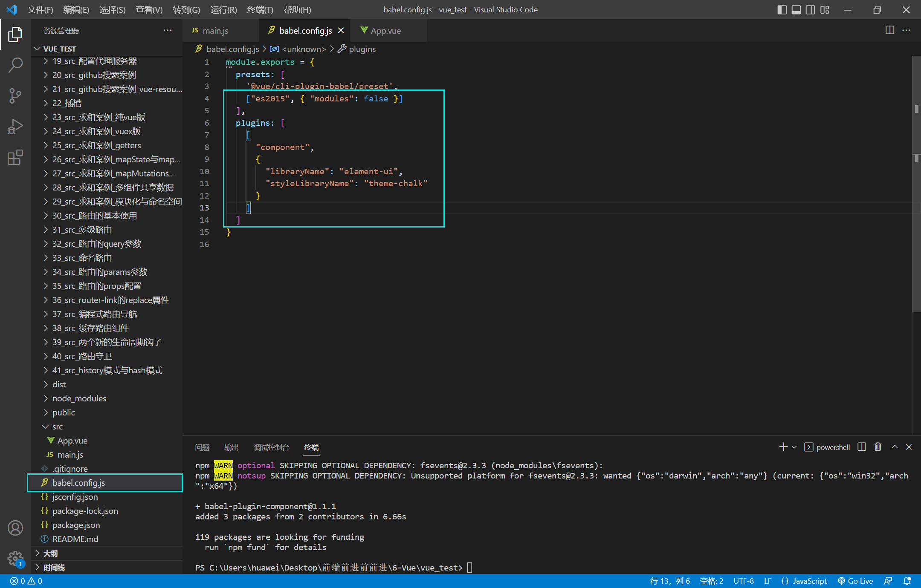The image size is (921, 588).
Task: Toggle secondary side bar visibility
Action: (811, 9)
